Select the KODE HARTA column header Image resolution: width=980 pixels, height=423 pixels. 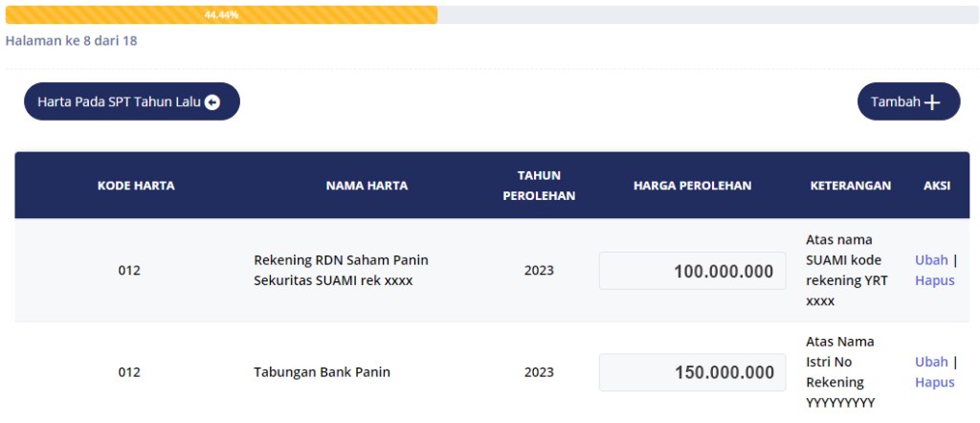pos(136,186)
